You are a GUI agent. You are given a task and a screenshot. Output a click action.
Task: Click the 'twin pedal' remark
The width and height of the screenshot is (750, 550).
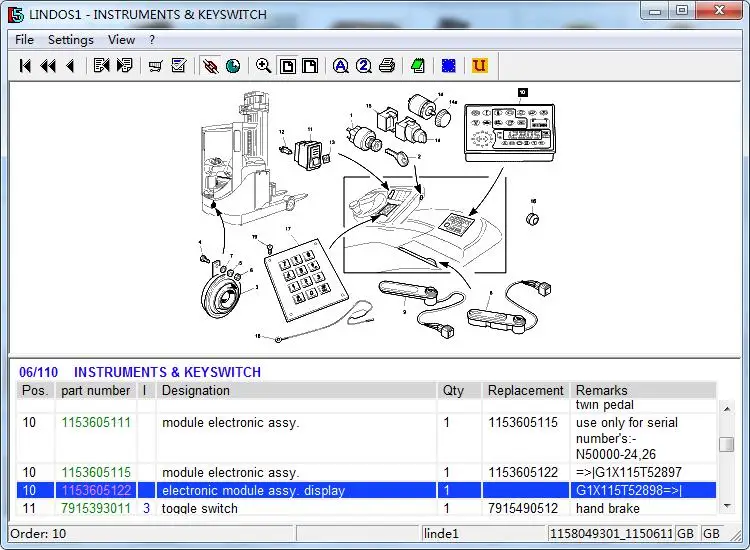click(605, 405)
